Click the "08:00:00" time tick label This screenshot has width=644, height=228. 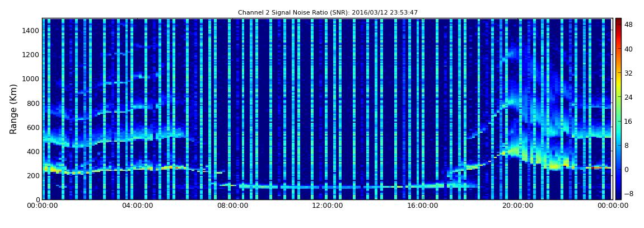[x=232, y=206]
